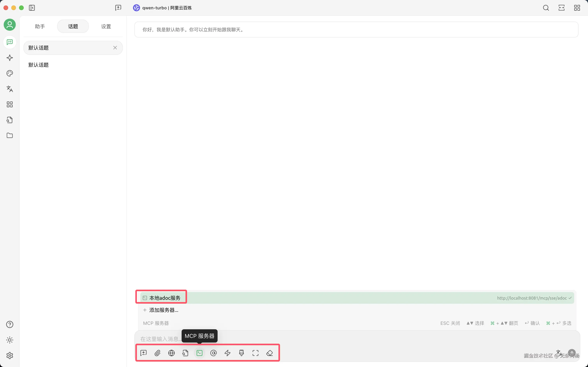The width and height of the screenshot is (588, 367).
Task: Toggle the MCP server icon in toolbar
Action: [199, 353]
